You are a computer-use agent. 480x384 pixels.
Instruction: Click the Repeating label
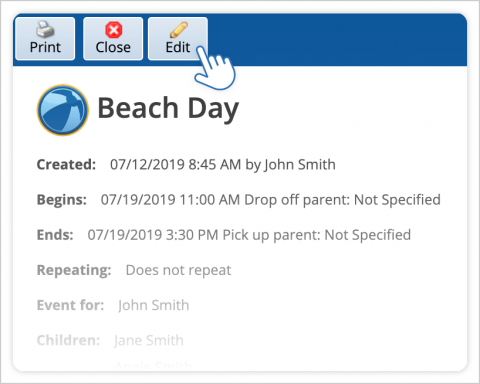coord(74,270)
